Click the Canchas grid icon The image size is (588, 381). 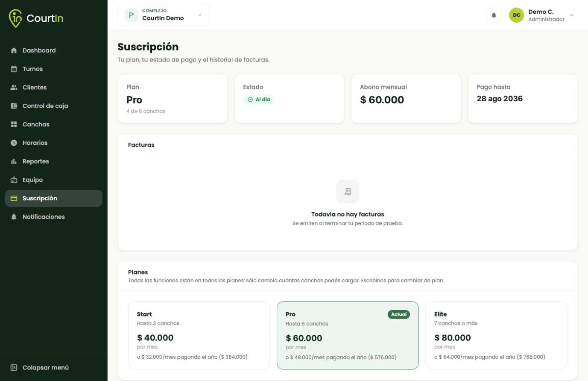pos(14,124)
